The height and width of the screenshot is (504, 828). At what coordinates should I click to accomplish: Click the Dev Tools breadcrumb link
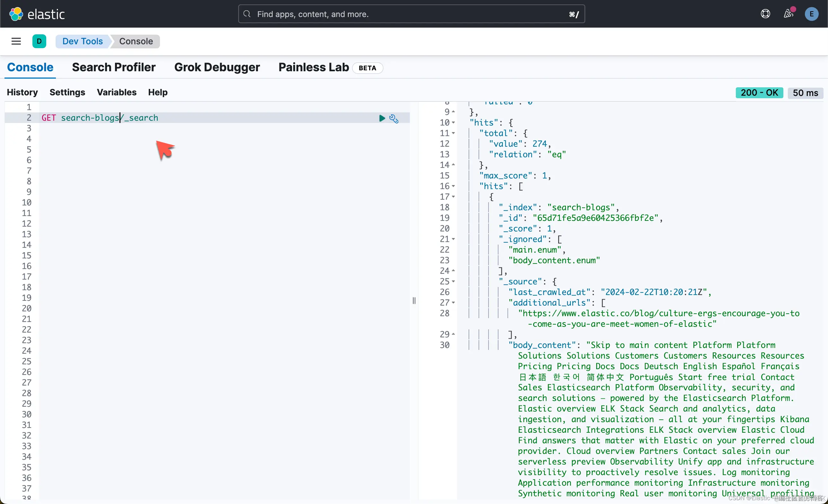coord(82,41)
